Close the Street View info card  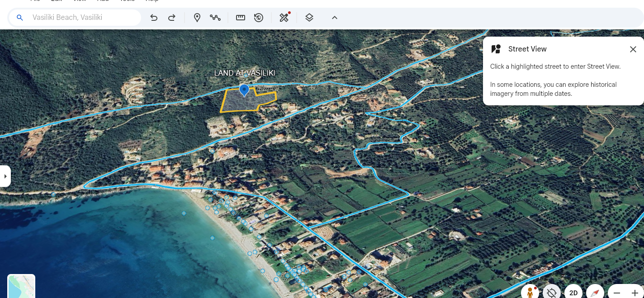coord(633,49)
